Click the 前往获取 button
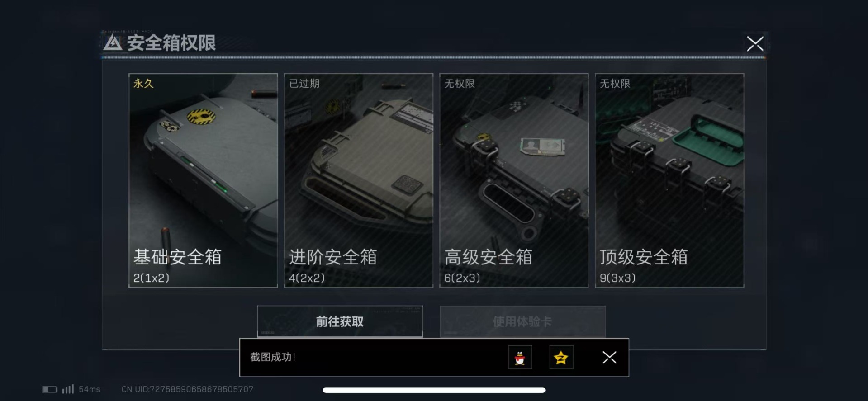 340,321
